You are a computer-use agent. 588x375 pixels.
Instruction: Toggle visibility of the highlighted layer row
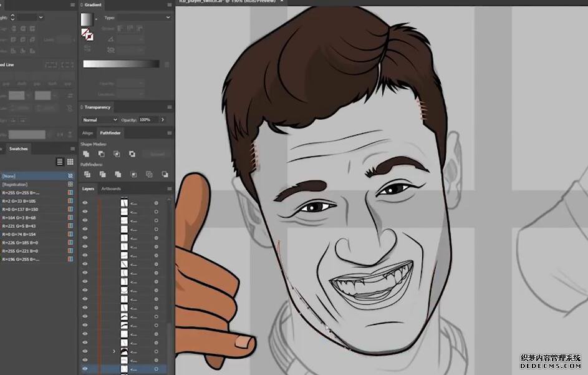(85, 369)
